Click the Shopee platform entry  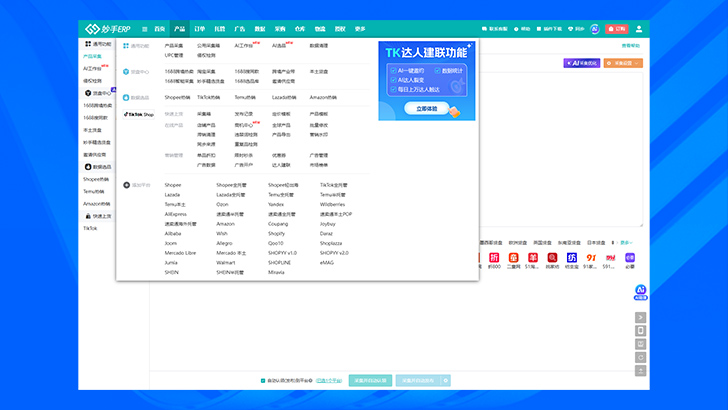coord(173,185)
